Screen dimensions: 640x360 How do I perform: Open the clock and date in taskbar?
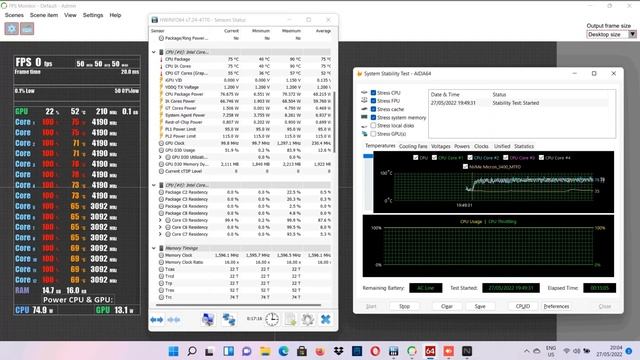point(609,351)
